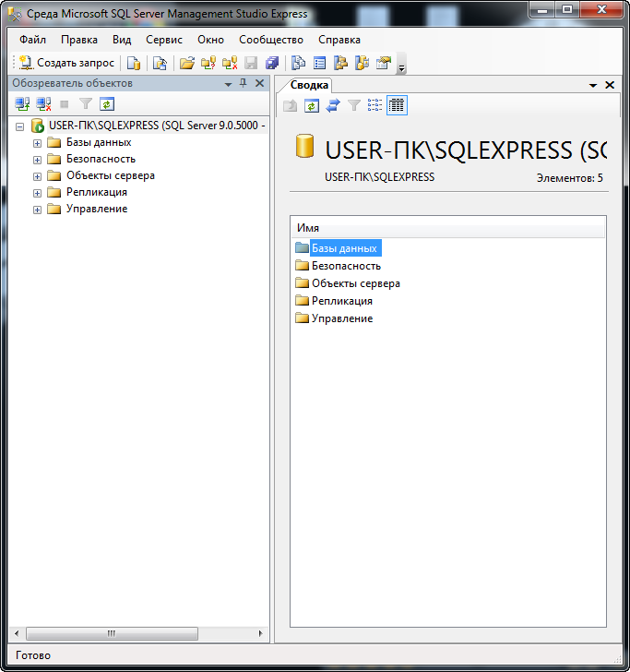
Task: Maximize the Management Studio window
Action: (567, 10)
